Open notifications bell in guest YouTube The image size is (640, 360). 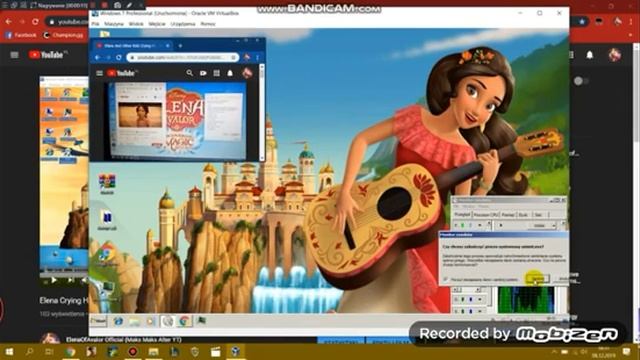[x=230, y=73]
